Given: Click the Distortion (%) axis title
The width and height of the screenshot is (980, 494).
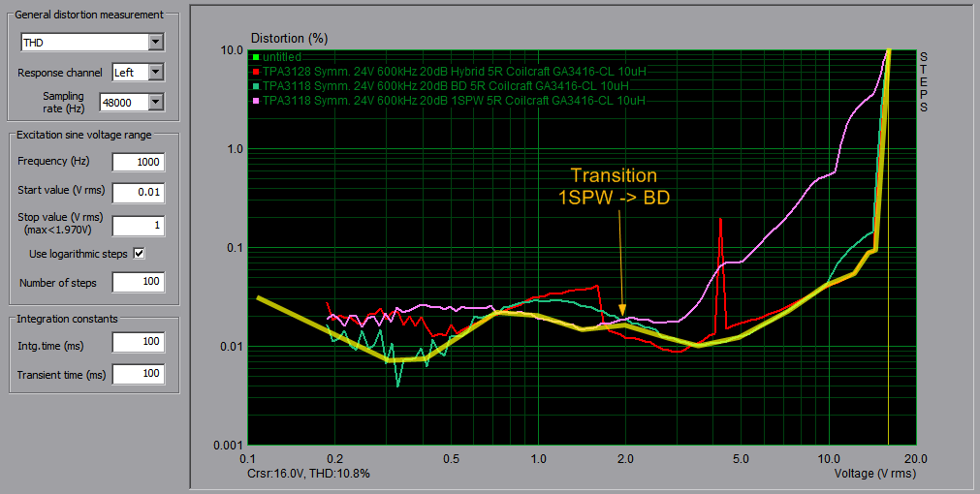Looking at the screenshot, I should click(290, 38).
